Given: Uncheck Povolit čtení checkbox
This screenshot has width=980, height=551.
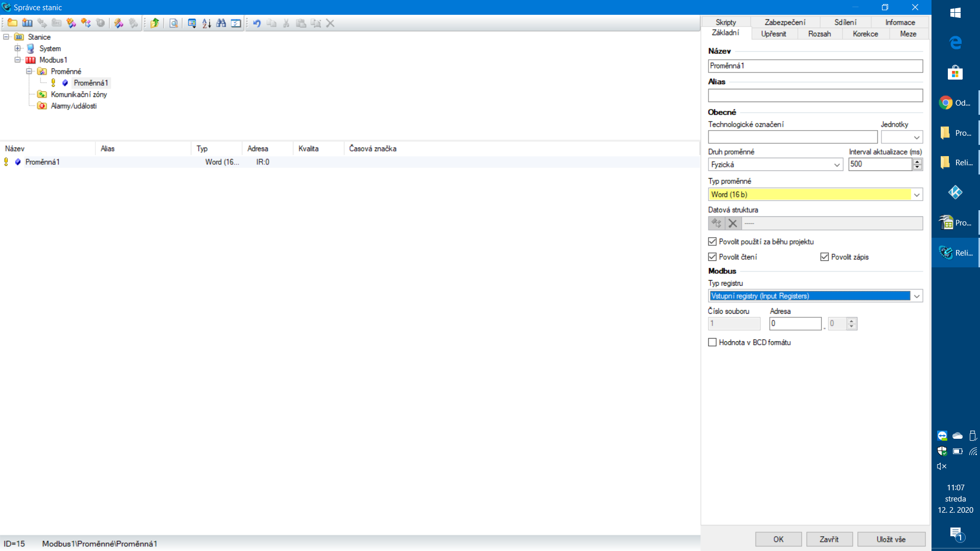Looking at the screenshot, I should click(x=713, y=257).
